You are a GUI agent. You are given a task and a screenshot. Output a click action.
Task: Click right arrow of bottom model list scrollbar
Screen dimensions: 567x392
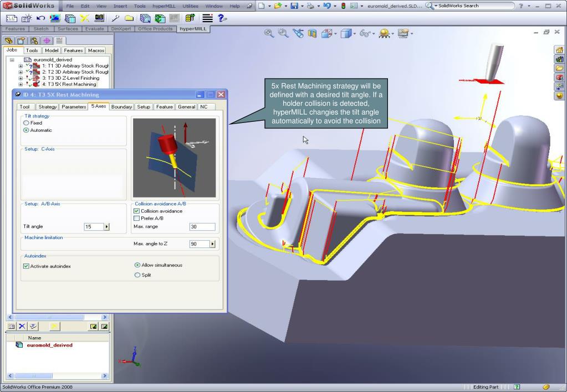click(105, 376)
